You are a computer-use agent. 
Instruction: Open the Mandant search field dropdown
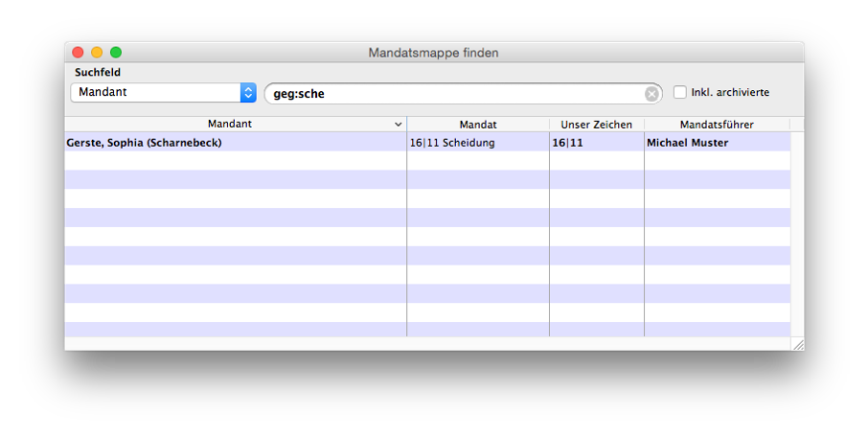tap(163, 93)
